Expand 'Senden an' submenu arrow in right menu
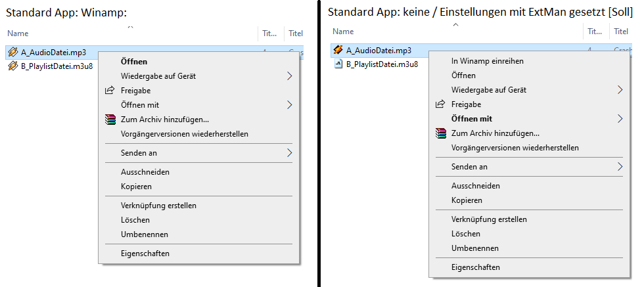The height and width of the screenshot is (287, 644). (x=620, y=167)
